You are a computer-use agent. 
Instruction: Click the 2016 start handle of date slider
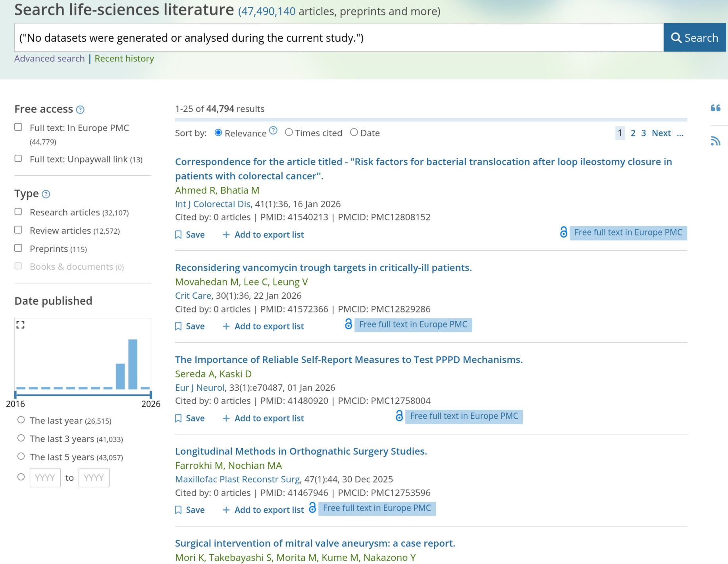click(x=15, y=395)
